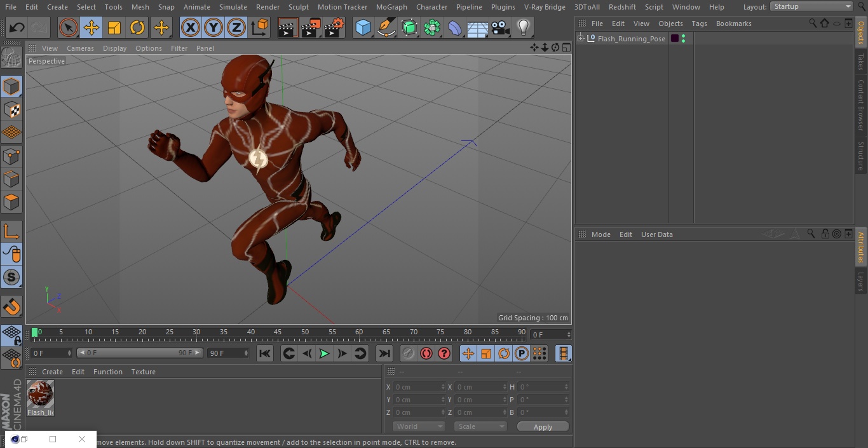Viewport: 868px width, 448px height.
Task: Open timeline filmstrip icon
Action: (x=563, y=353)
